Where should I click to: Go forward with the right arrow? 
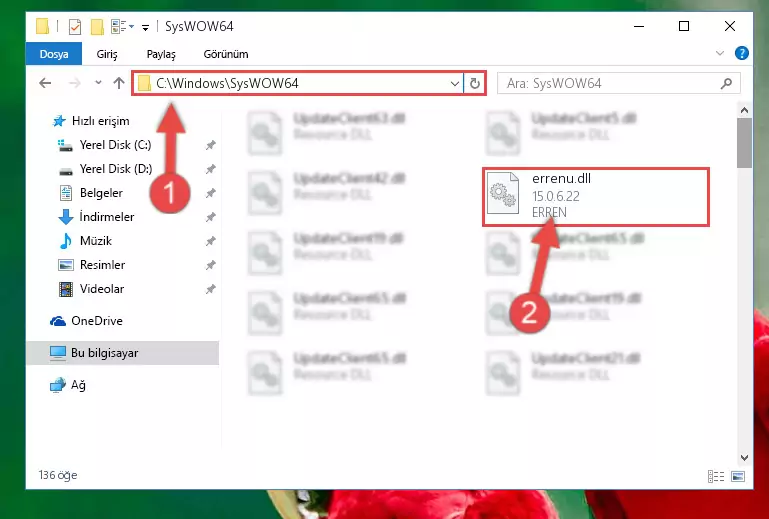(x=75, y=83)
